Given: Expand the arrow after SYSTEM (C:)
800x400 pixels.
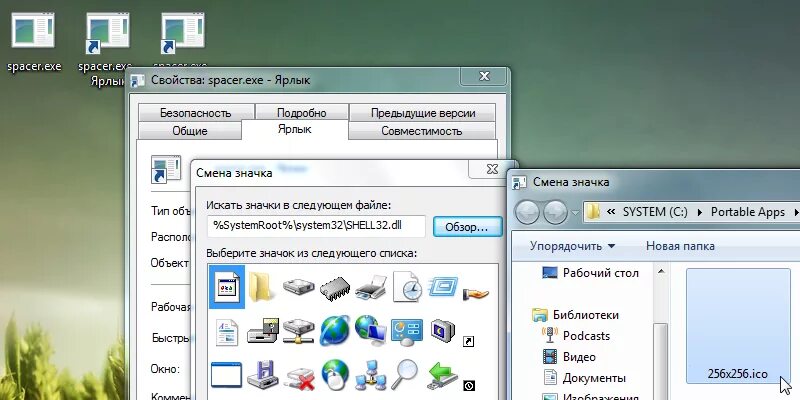Looking at the screenshot, I should [699, 212].
